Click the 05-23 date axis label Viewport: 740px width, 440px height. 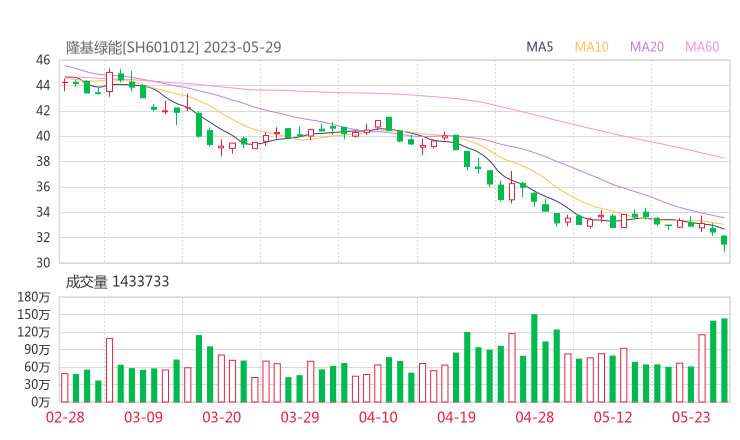pos(691,417)
